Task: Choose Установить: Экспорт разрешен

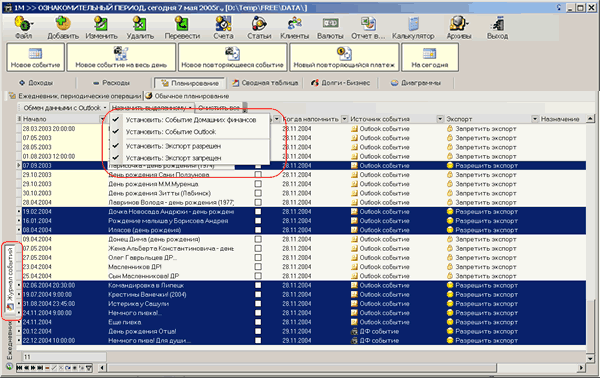Action: (x=190, y=146)
